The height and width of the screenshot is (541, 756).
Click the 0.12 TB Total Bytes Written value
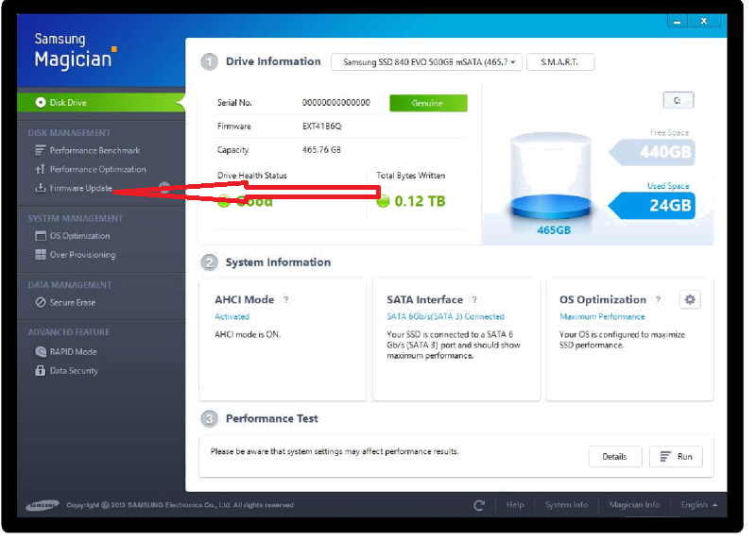(x=420, y=201)
